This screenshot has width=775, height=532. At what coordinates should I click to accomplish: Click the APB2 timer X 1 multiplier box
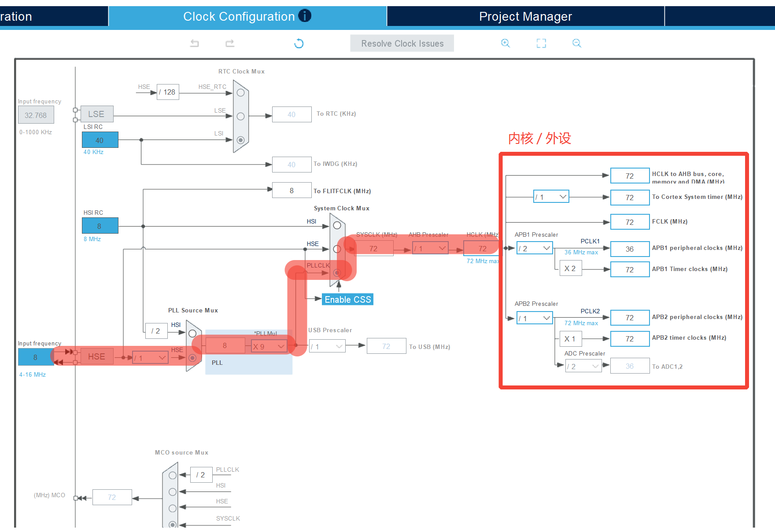point(571,339)
